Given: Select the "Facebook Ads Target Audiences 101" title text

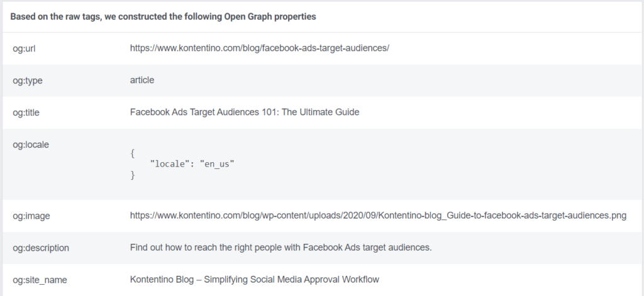Looking at the screenshot, I should coord(245,112).
